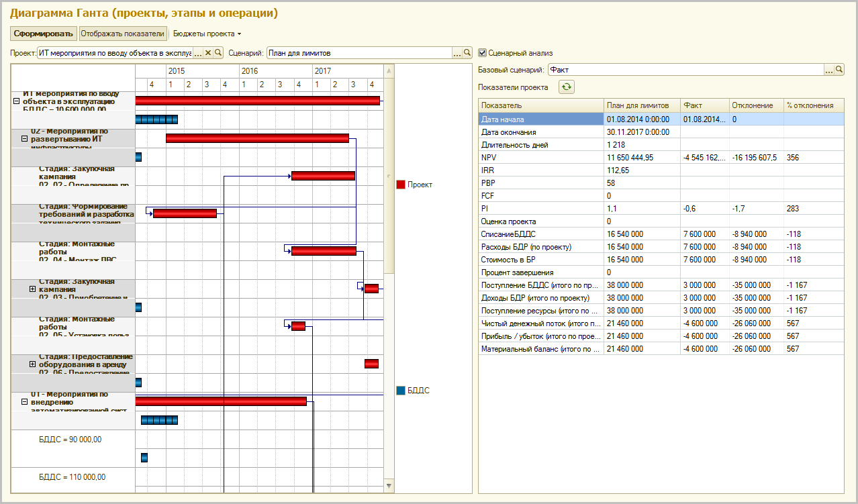This screenshot has height=504, width=858.
Task: Click the ellipsis select button in the Сценарий field
Action: point(457,53)
